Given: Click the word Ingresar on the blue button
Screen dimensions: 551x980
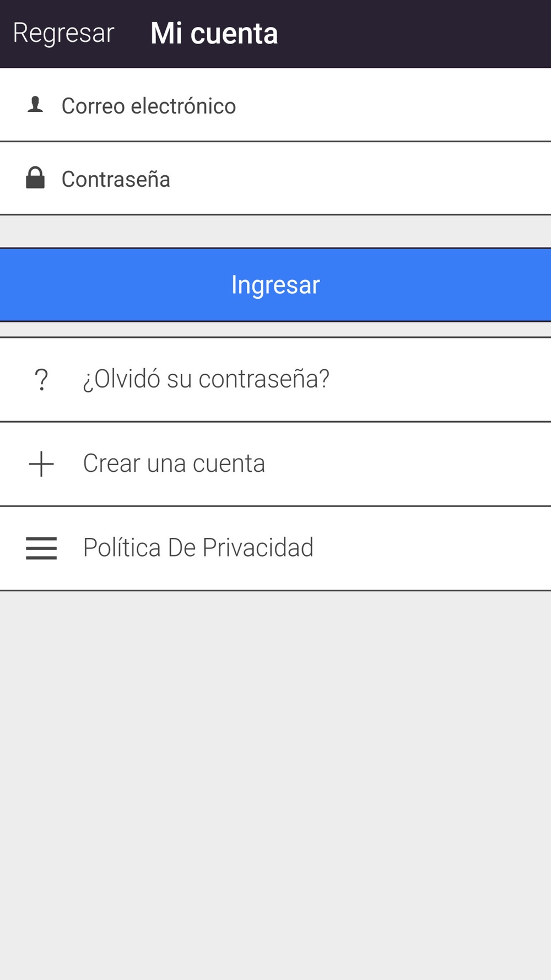Looking at the screenshot, I should click(x=275, y=285).
